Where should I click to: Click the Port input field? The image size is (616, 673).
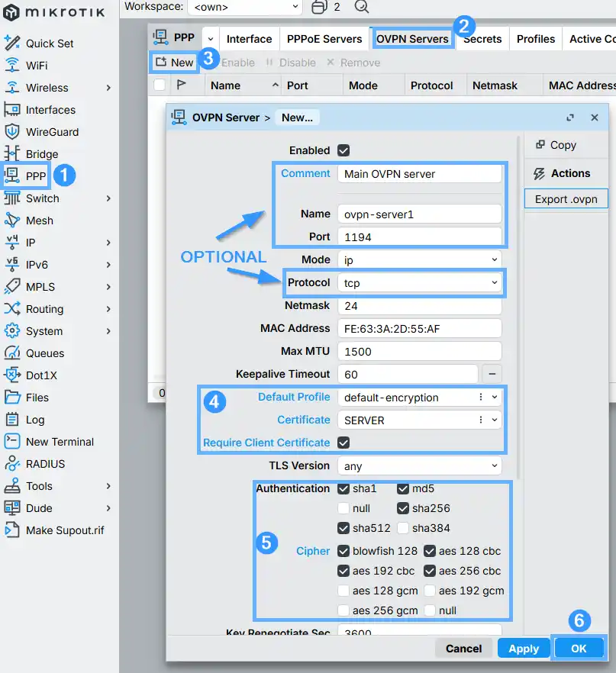(x=419, y=237)
